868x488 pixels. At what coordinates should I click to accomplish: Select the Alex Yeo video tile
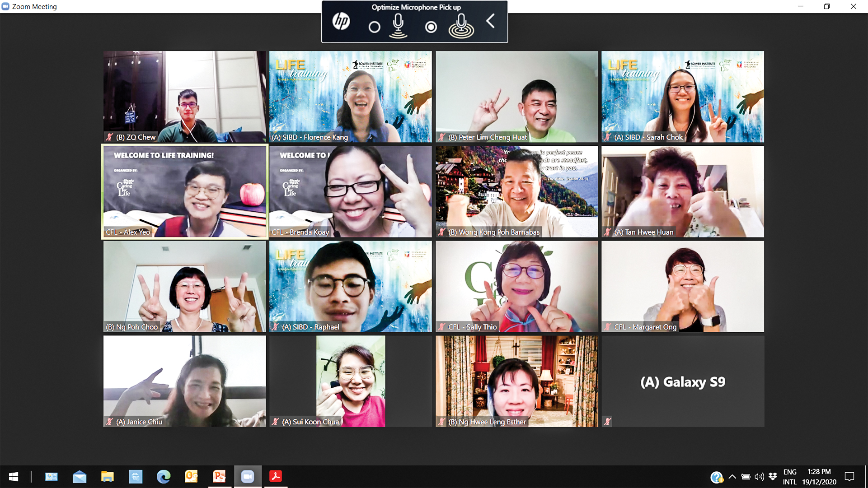(x=185, y=191)
